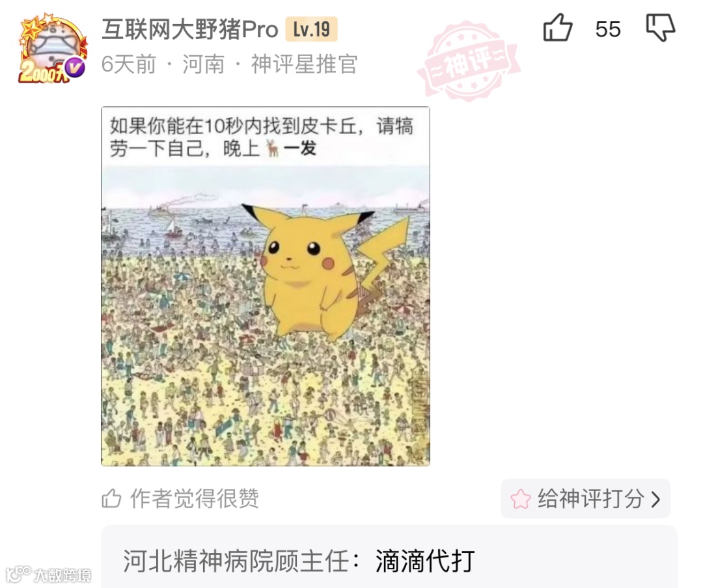Select the reply text 滴滴代打
This screenshot has height=588, width=703.
pyautogui.click(x=425, y=561)
